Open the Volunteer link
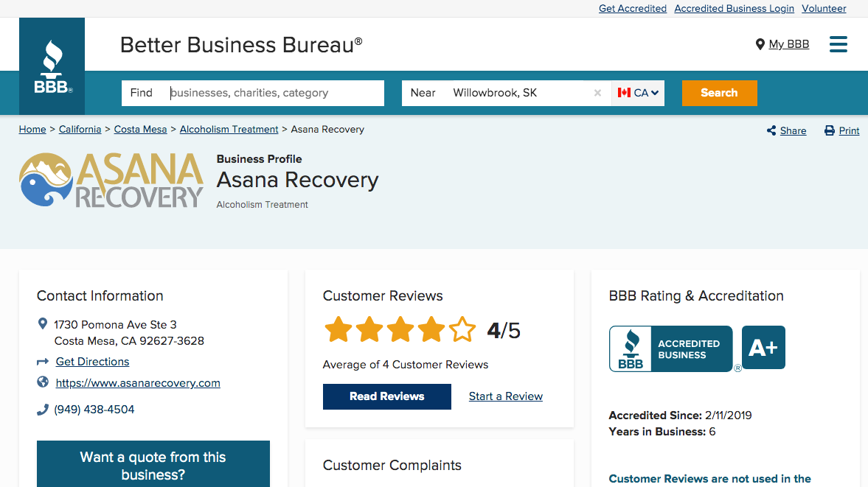The width and height of the screenshot is (868, 487). [824, 8]
